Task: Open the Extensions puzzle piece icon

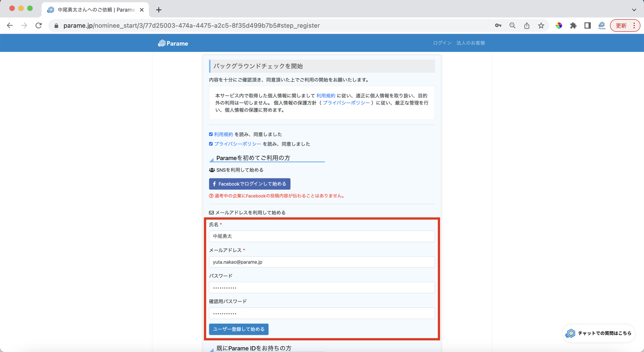Action: coord(573,25)
